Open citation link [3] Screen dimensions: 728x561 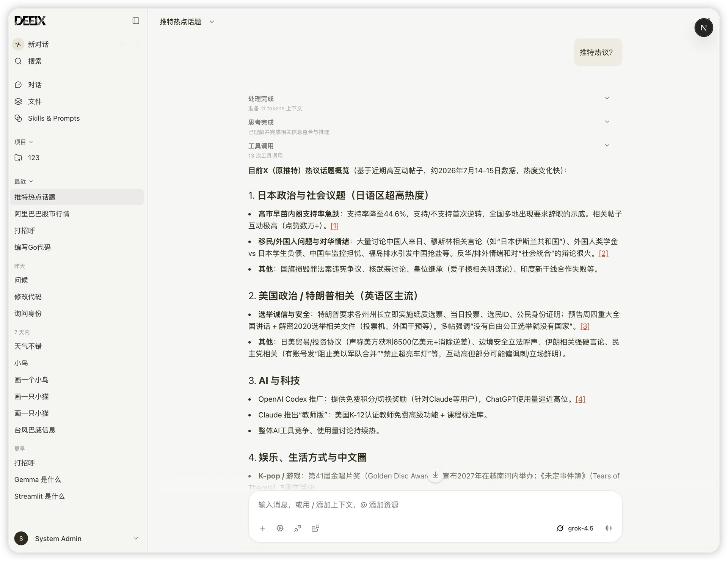pos(585,326)
